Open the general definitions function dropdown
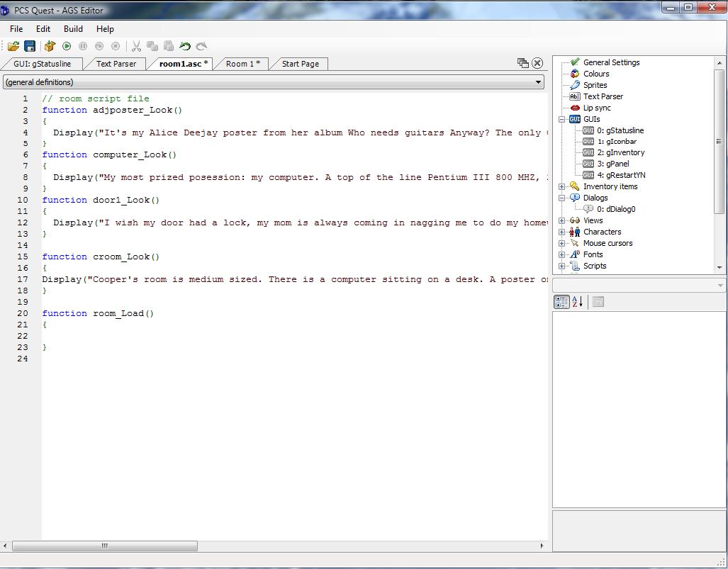Viewport: 728px width, 569px height. pos(538,82)
